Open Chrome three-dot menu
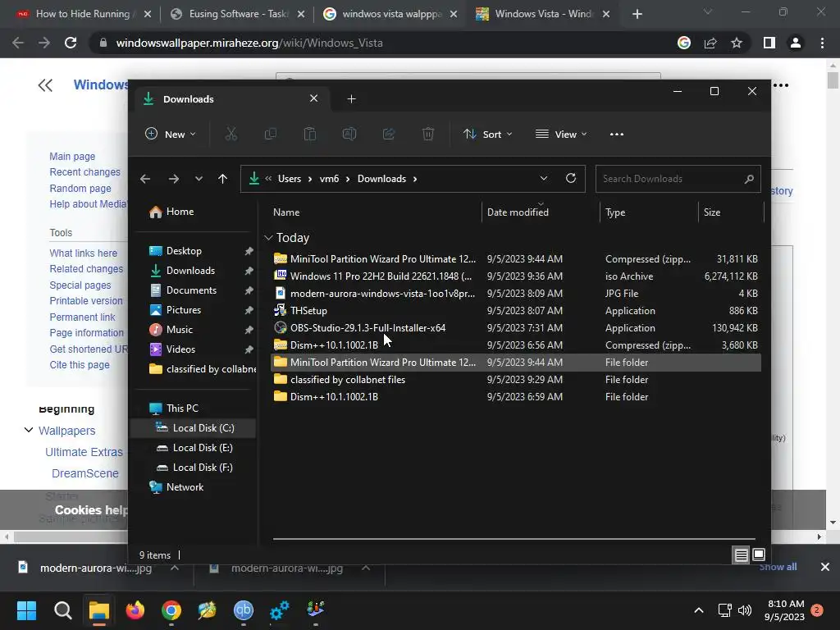Screen dimensions: 840x630 822,43
